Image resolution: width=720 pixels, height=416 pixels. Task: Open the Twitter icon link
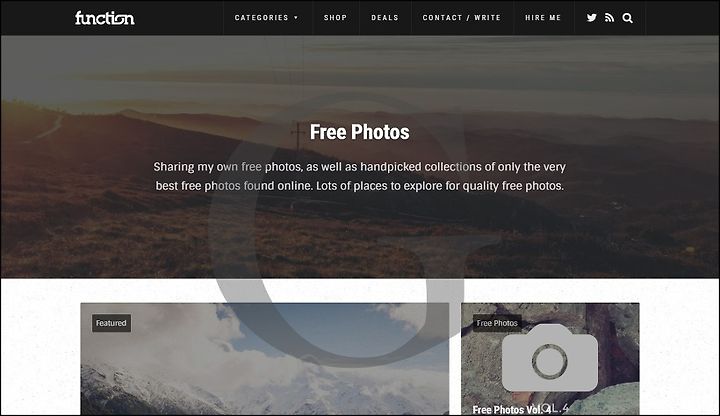pyautogui.click(x=591, y=18)
